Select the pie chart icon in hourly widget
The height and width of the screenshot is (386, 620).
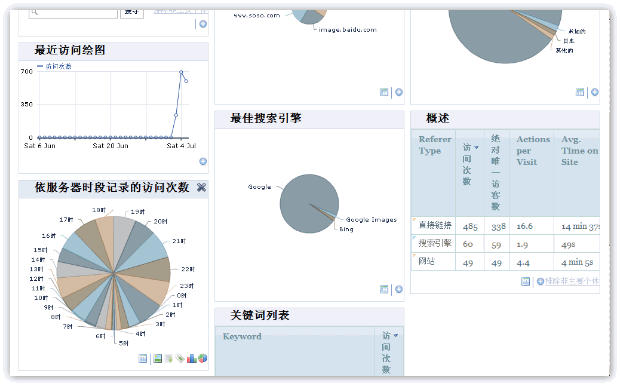[203, 359]
